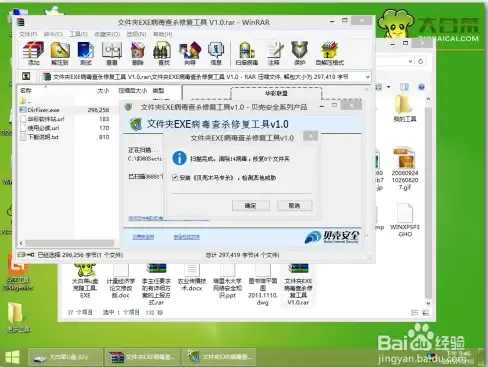This screenshot has width=488, height=367.
Task: Toggle the 安装《贝壳木马专杀》 checkbox
Action: click(x=175, y=177)
